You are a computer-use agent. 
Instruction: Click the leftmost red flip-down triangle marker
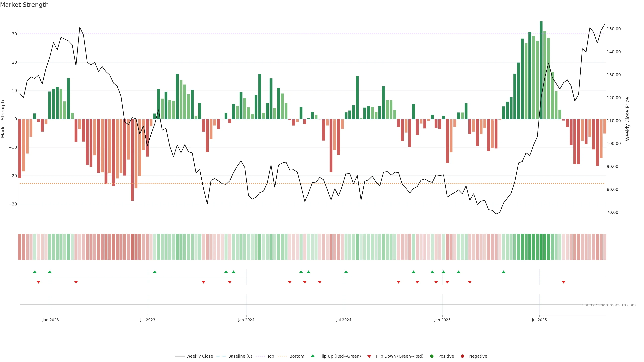tap(39, 282)
